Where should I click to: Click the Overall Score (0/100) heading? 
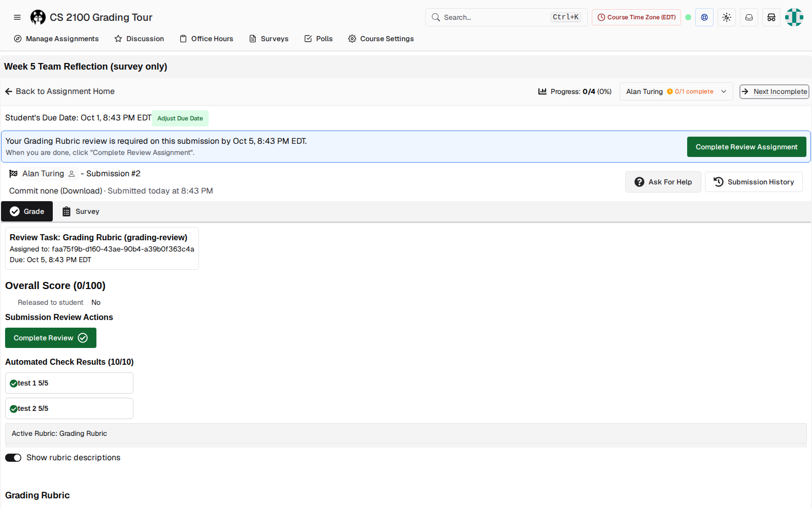(55, 285)
